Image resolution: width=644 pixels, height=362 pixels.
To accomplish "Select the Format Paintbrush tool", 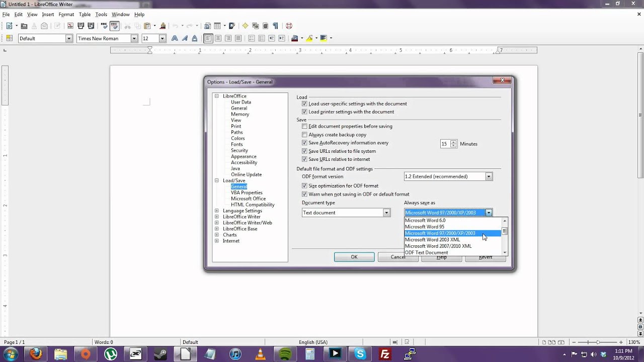I will (x=163, y=26).
